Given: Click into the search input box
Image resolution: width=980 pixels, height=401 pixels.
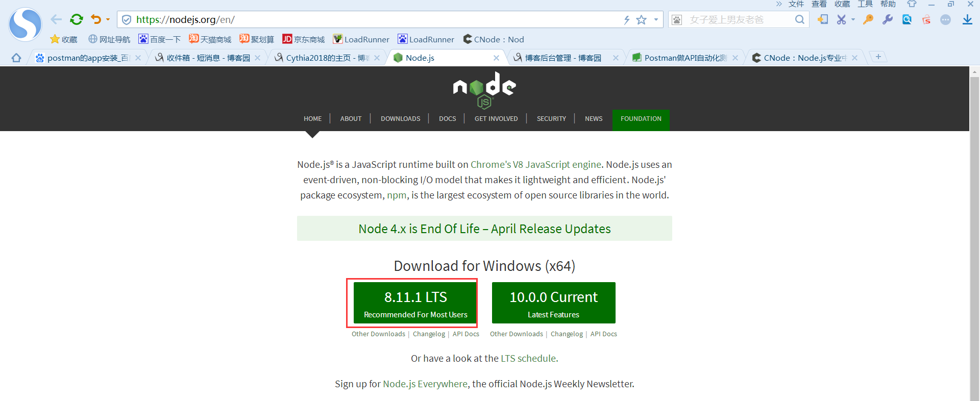Looking at the screenshot, I should (739, 19).
